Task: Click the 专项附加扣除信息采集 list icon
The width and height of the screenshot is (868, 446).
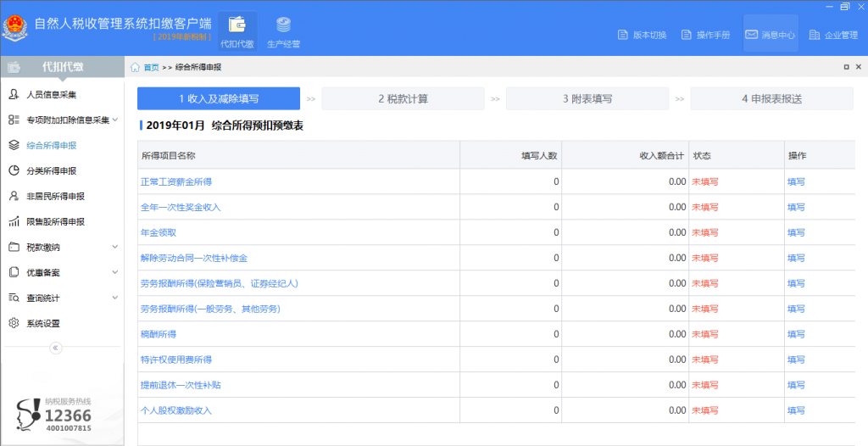Action: 14,120
